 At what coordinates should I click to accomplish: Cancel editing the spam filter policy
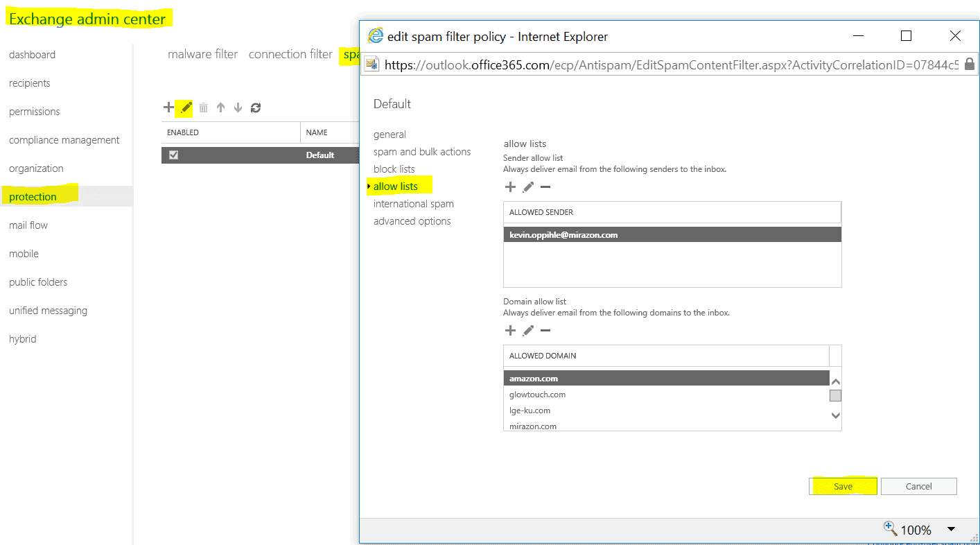click(x=919, y=486)
